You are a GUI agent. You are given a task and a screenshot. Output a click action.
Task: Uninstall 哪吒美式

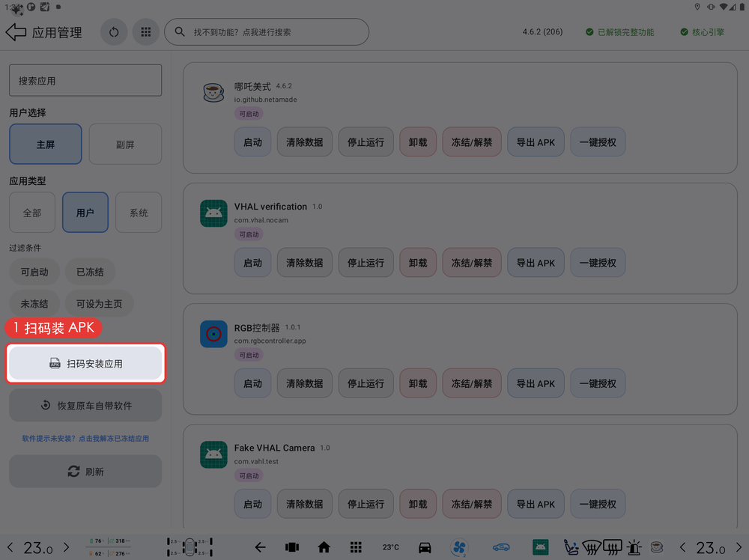point(418,141)
